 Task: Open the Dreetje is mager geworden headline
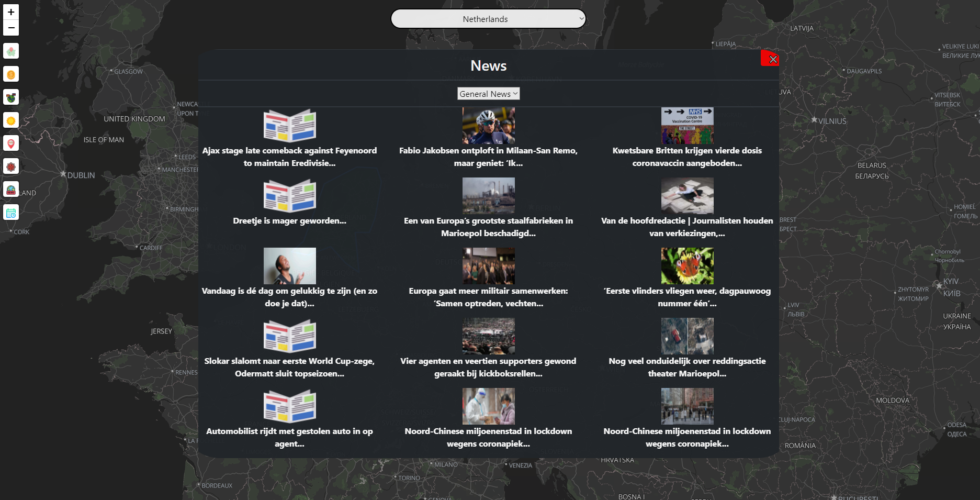click(x=289, y=221)
